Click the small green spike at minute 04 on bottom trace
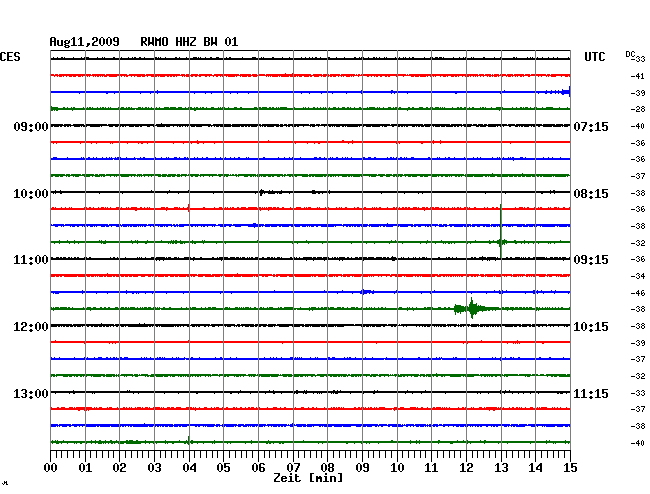The height and width of the screenshot is (494, 650). tap(189, 441)
